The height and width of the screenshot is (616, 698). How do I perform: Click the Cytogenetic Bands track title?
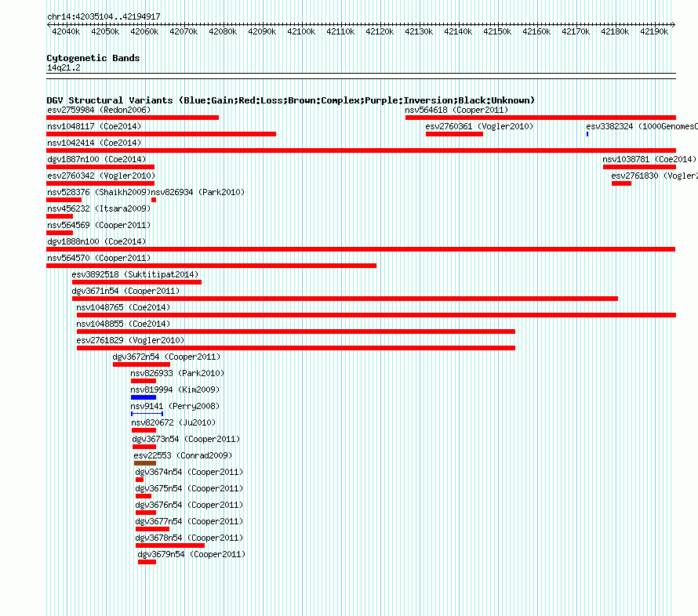point(93,58)
